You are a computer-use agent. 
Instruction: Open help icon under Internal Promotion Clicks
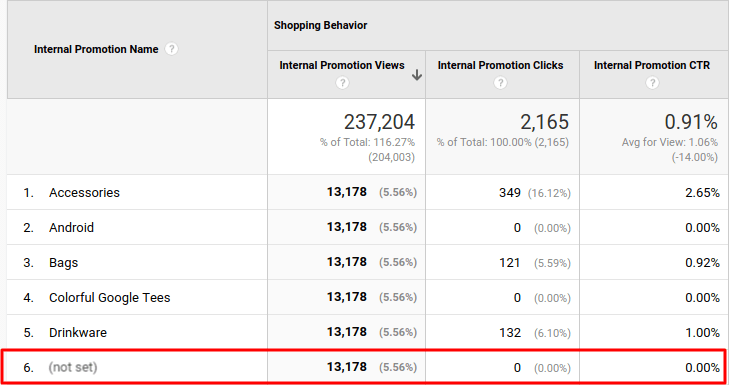500,83
